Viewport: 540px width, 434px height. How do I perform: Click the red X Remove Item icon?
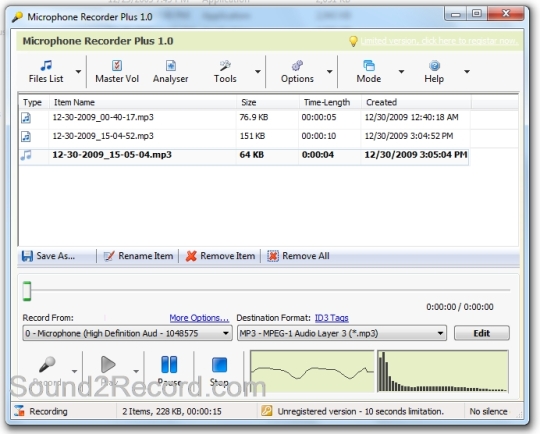[191, 256]
